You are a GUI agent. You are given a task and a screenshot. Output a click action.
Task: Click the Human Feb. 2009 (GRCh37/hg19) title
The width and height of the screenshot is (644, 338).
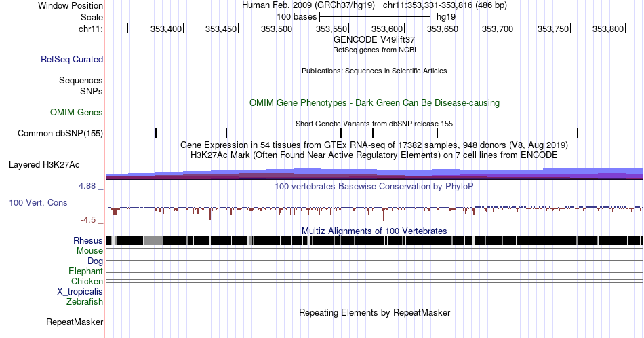308,5
